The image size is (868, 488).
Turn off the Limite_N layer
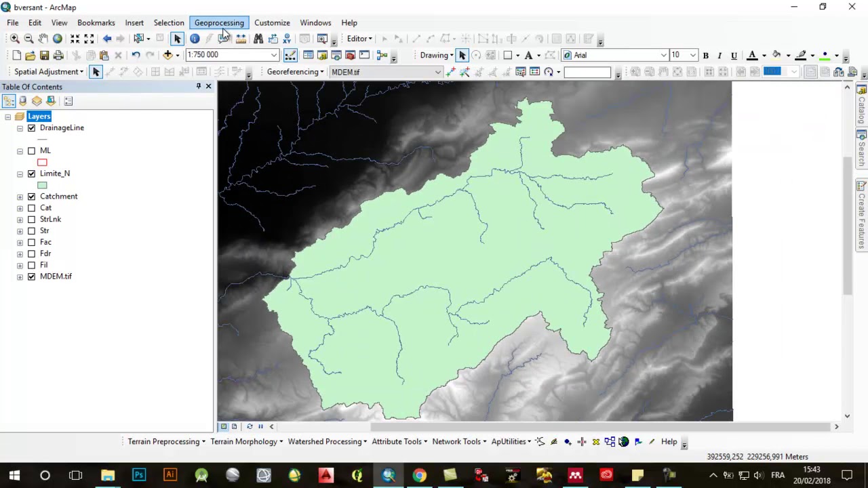tap(31, 174)
